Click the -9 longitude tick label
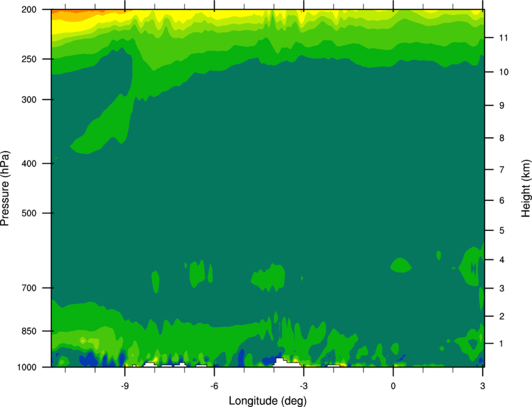The width and height of the screenshot is (532, 407). coord(125,386)
